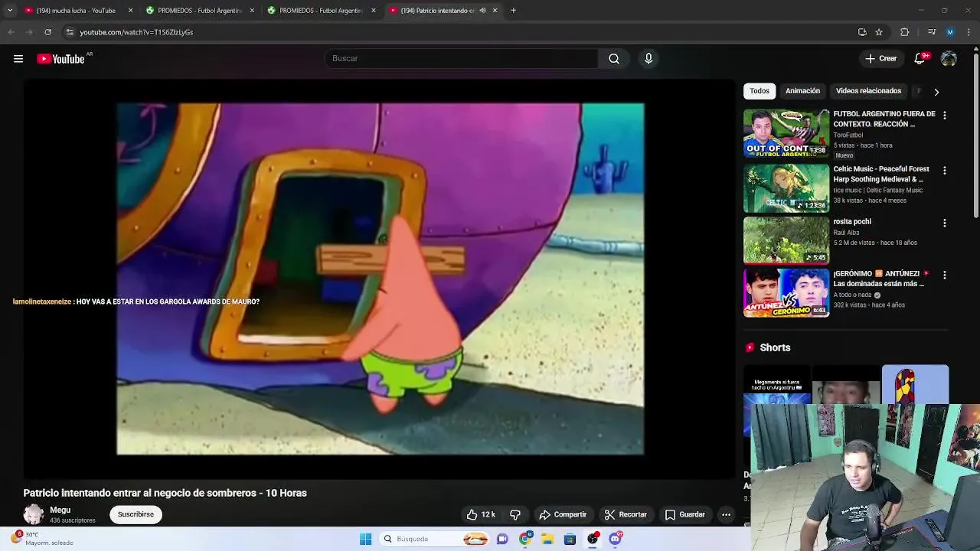Open the rosita pochi video title
The image size is (980, 551).
[x=852, y=222]
